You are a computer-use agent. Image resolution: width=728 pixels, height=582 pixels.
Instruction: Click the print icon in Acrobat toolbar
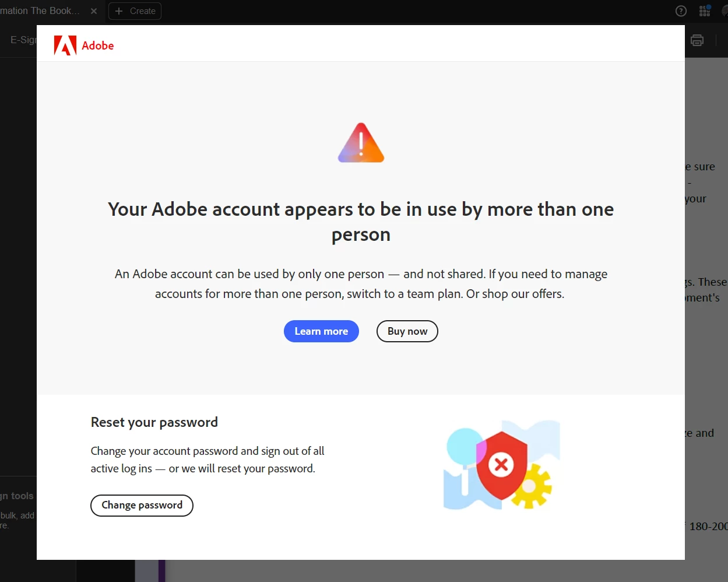697,40
